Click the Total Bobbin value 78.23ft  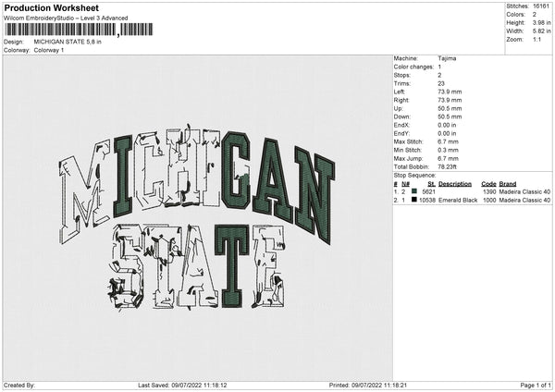pos(448,166)
